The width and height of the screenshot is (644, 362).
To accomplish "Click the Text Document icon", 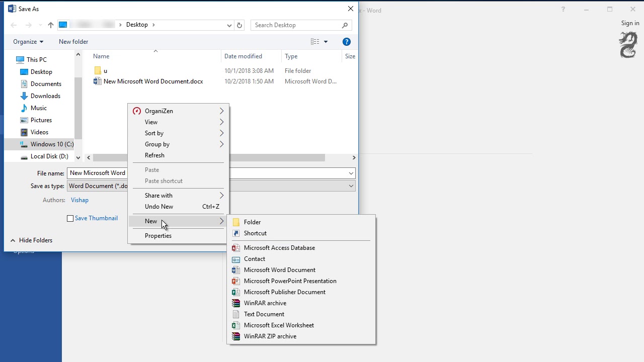I will (236, 314).
